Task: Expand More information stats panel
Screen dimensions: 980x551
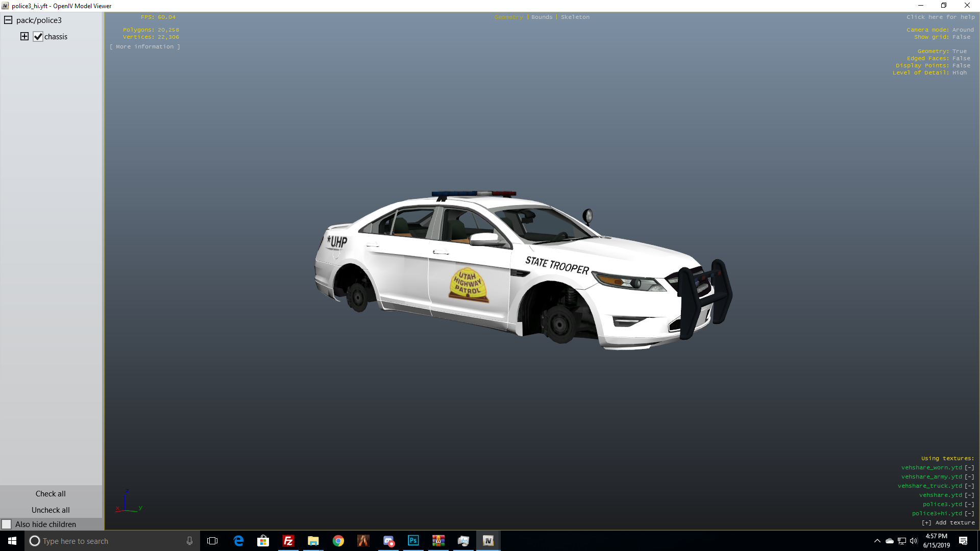Action: click(x=145, y=47)
